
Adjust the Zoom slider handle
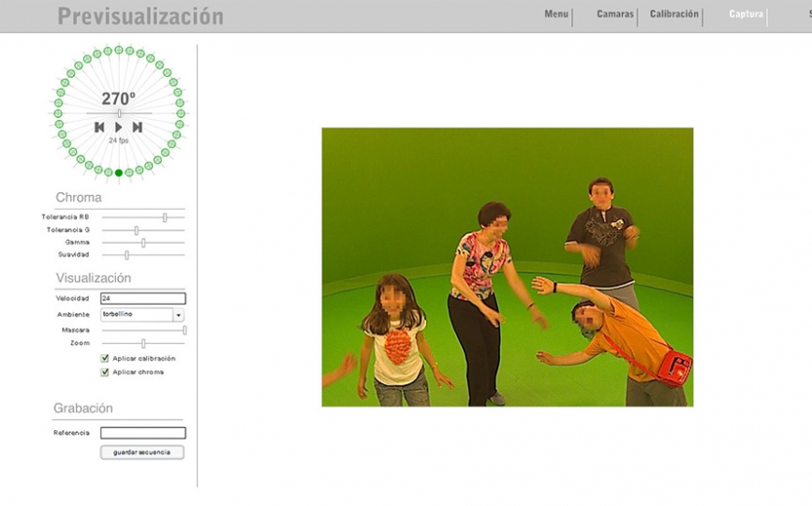click(x=143, y=343)
